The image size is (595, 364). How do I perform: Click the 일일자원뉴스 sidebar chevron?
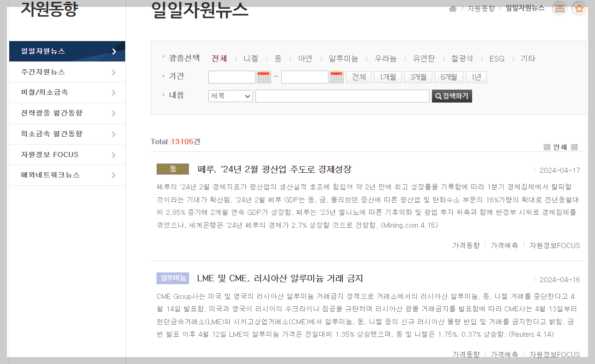114,51
